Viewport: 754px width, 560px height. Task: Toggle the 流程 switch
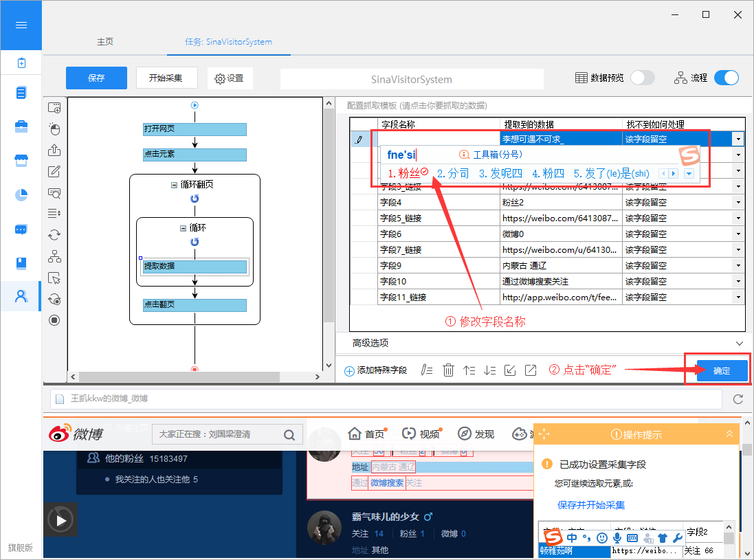pyautogui.click(x=727, y=78)
